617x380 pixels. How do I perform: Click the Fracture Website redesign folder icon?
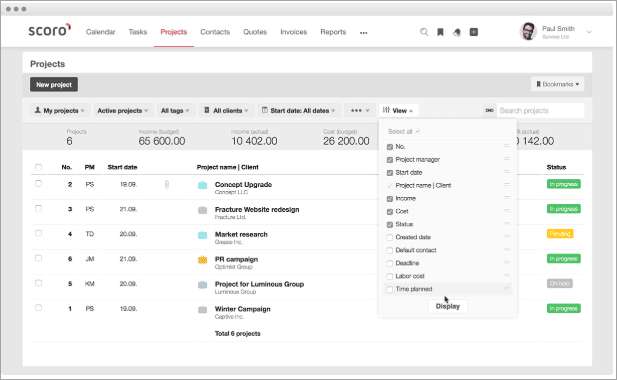(202, 210)
